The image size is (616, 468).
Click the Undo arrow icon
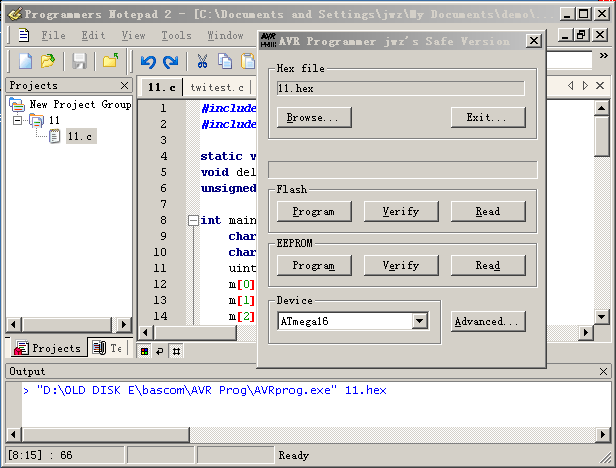(149, 62)
